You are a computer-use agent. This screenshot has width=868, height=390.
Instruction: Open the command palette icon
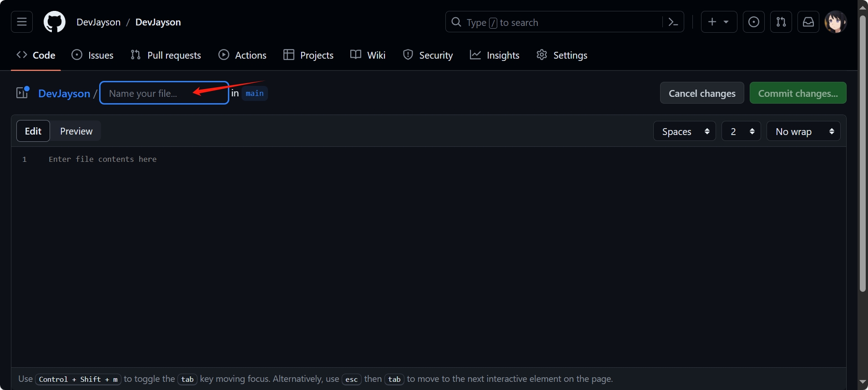point(673,22)
